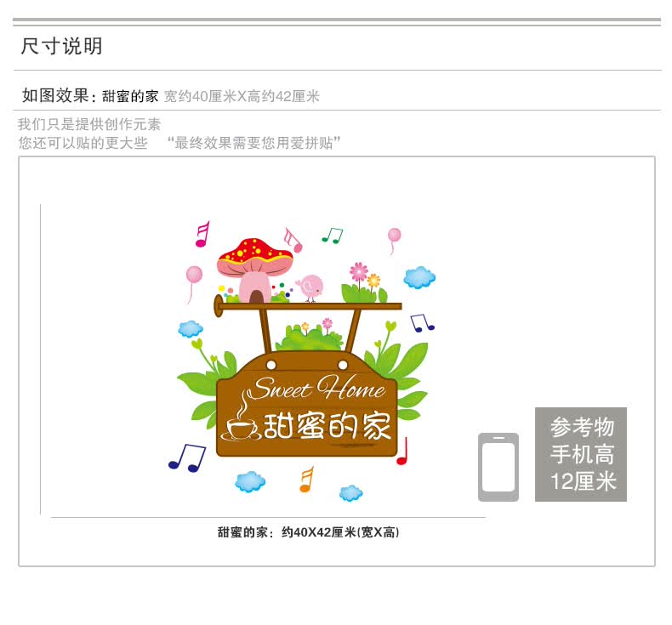Click the 宽约40厘米X高约42厘米 size text
The height and width of the screenshot is (625, 672).
[x=242, y=96]
